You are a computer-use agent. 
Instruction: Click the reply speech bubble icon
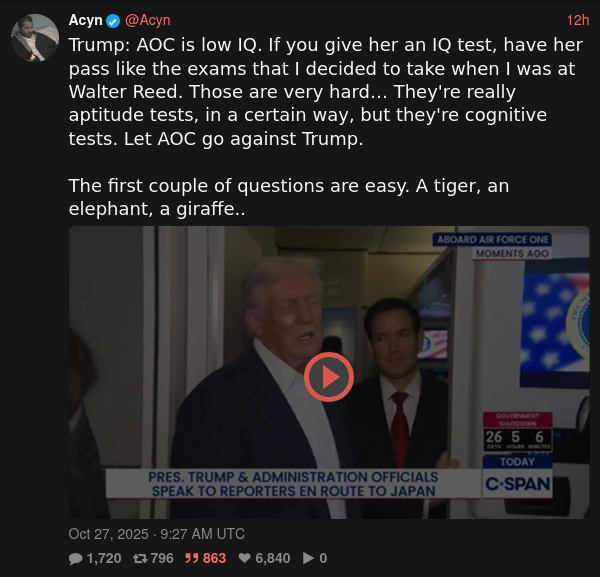(75, 559)
